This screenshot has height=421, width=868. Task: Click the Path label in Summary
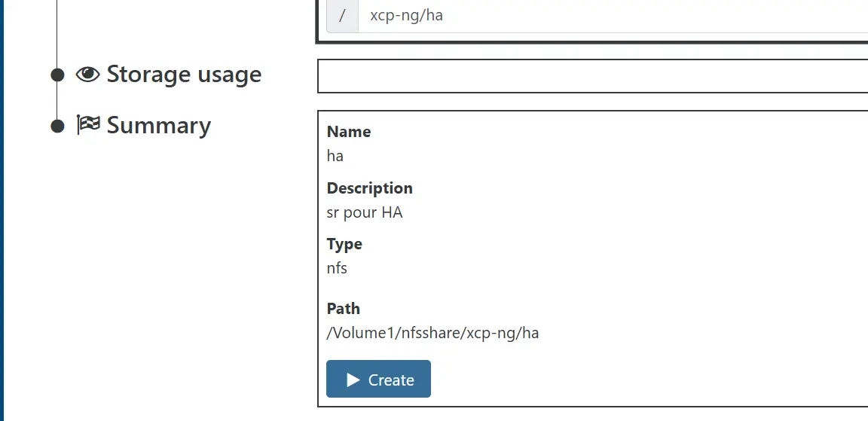tap(344, 309)
